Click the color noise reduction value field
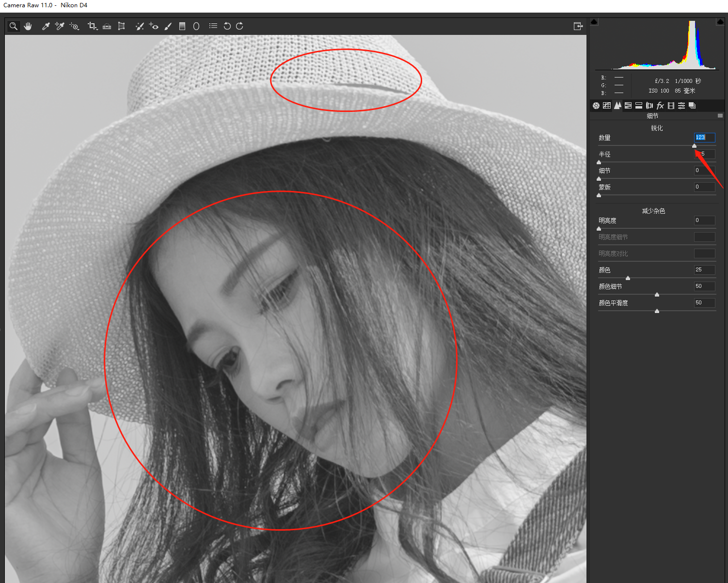 (704, 270)
